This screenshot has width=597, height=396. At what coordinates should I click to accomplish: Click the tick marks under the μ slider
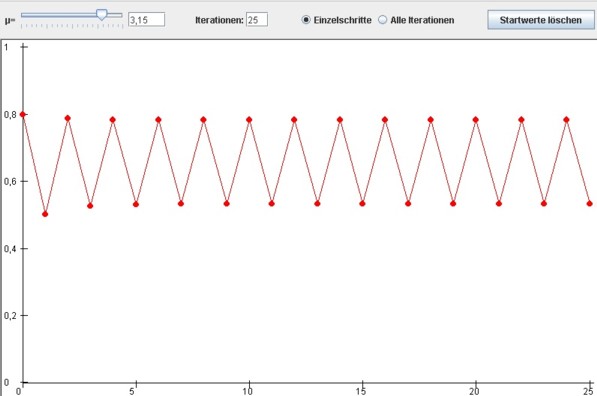click(x=72, y=26)
